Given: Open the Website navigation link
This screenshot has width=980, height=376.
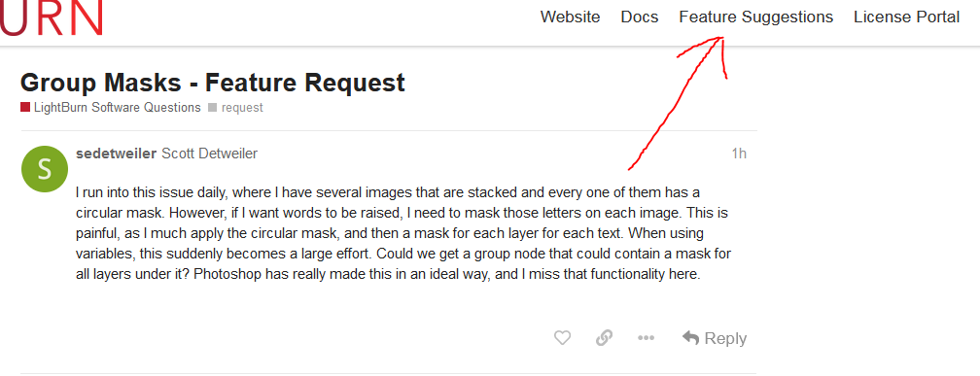Looking at the screenshot, I should tap(570, 17).
